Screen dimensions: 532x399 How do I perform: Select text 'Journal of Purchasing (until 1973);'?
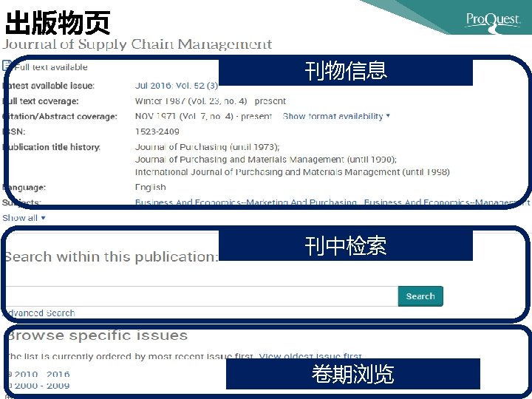point(208,147)
